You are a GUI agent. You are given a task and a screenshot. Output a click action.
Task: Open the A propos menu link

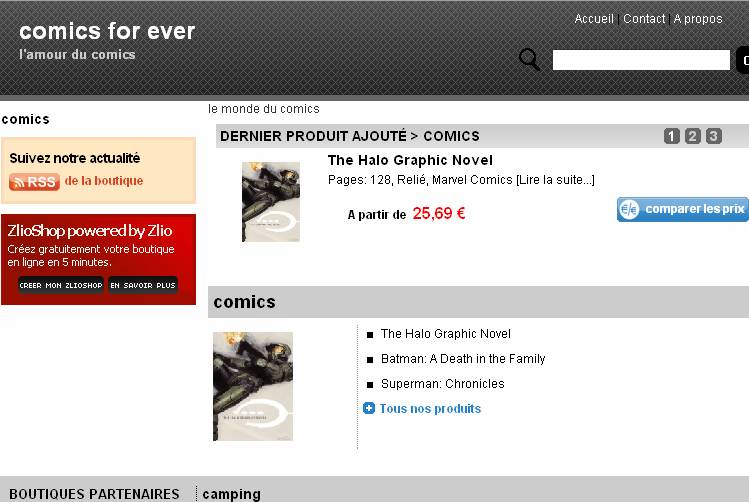click(x=697, y=19)
